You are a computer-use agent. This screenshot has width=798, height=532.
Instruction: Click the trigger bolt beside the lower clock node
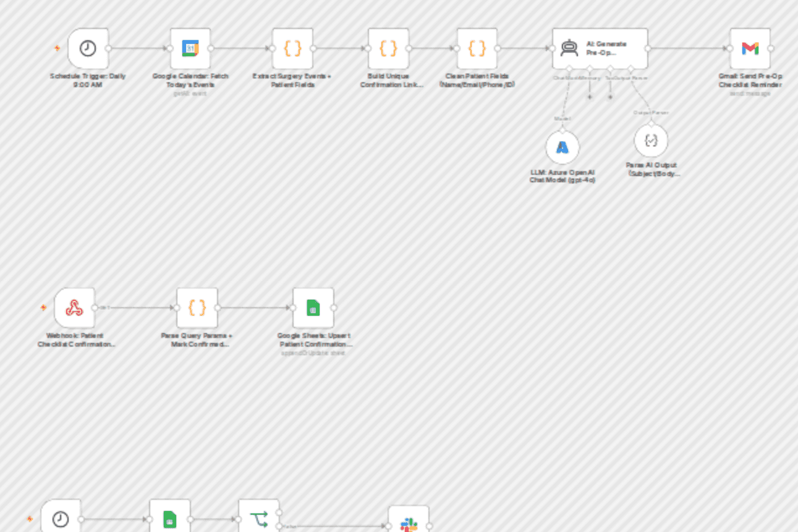coord(30,519)
